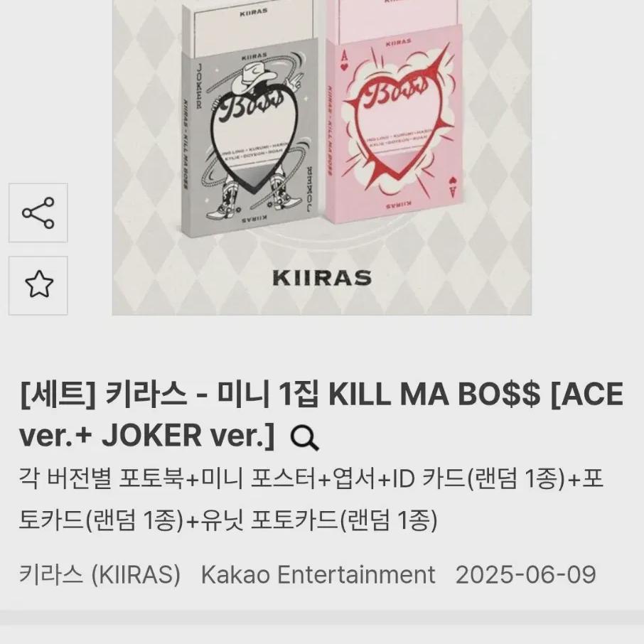Screen dimensions: 644x644
Task: Open the KILL MA BO$$ set product title
Action: click(321, 414)
